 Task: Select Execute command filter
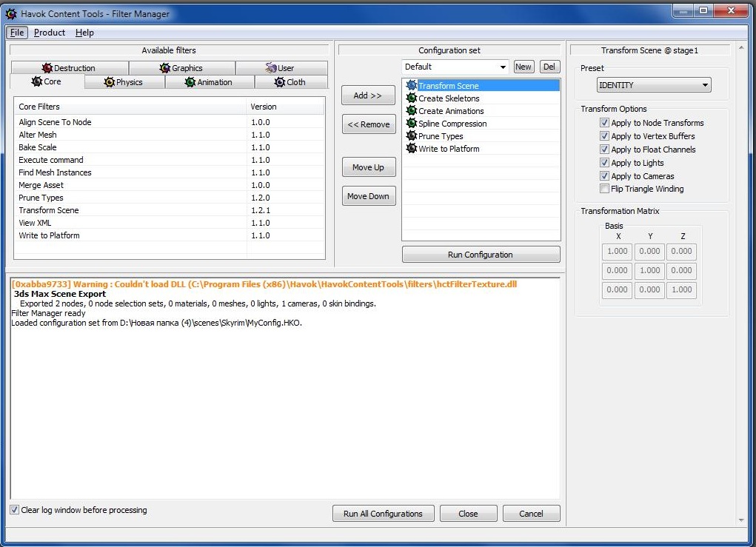(170, 160)
